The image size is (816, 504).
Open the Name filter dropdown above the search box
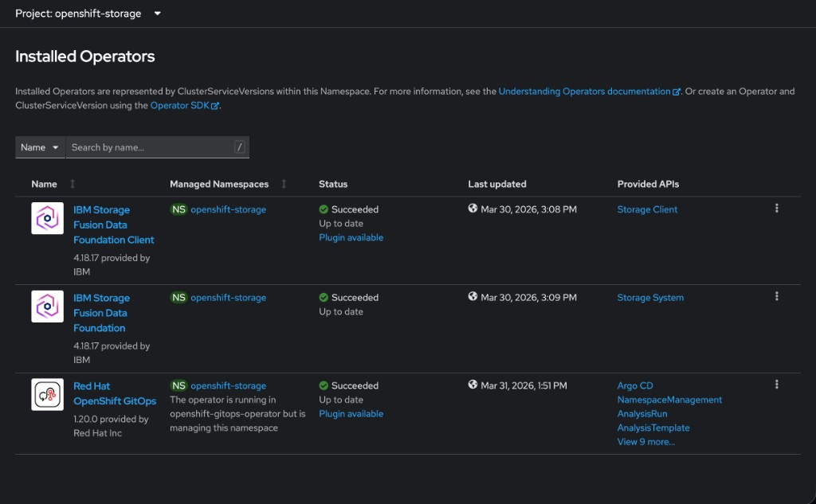point(39,147)
